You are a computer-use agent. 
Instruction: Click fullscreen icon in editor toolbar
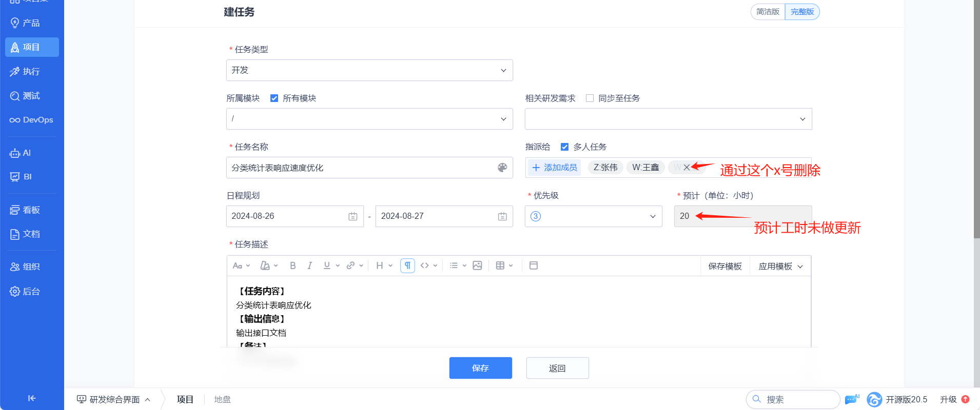534,265
